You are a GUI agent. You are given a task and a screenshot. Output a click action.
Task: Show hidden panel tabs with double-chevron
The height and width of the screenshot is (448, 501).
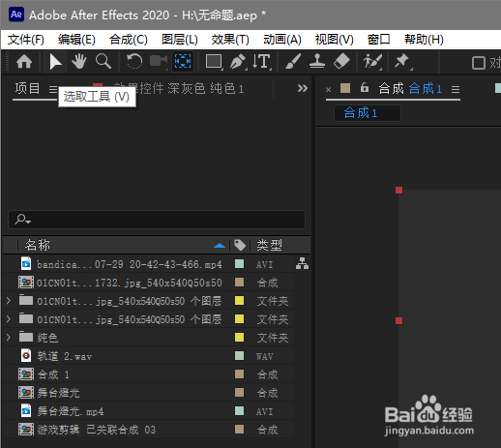coord(303,88)
